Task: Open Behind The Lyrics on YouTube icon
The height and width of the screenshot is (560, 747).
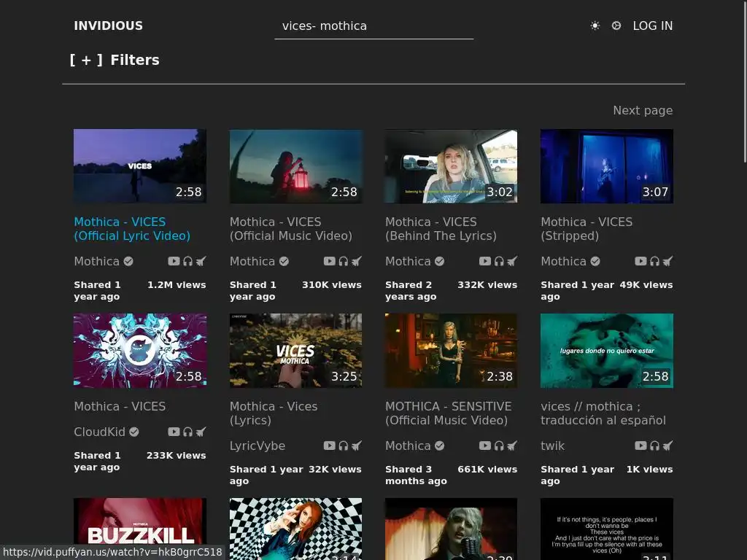Action: tap(485, 261)
